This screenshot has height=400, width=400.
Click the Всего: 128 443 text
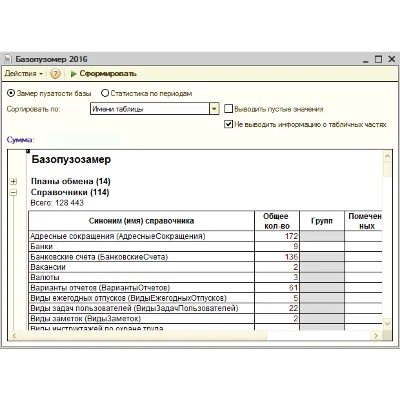57,203
